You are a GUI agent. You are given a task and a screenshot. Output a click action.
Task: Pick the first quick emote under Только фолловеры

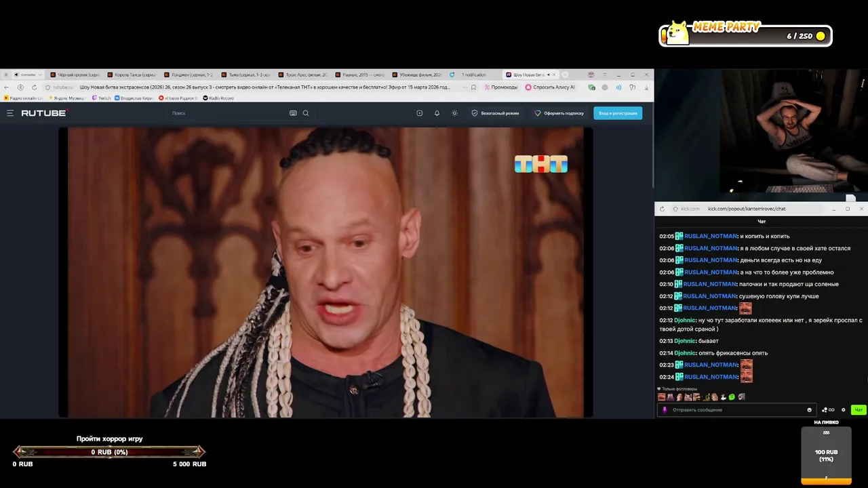[662, 397]
